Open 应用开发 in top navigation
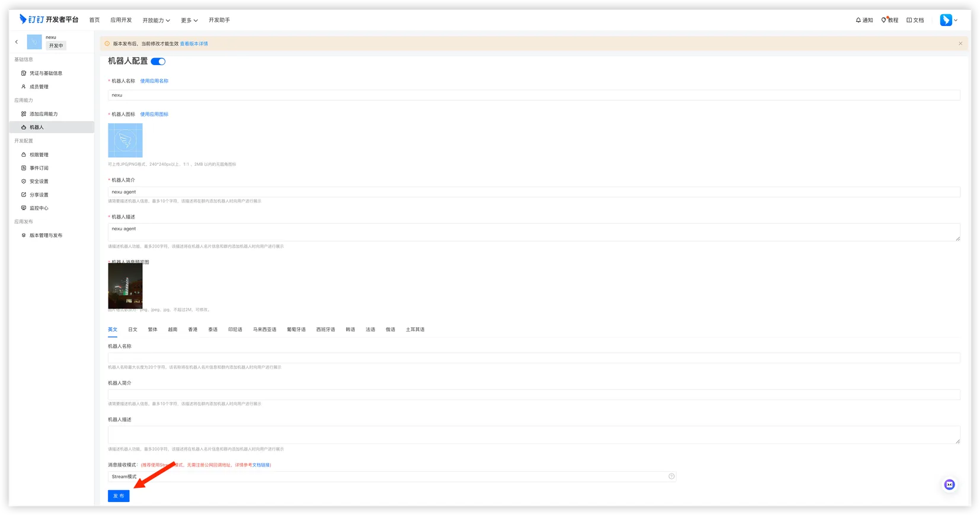This screenshot has width=980, height=515. tap(121, 20)
